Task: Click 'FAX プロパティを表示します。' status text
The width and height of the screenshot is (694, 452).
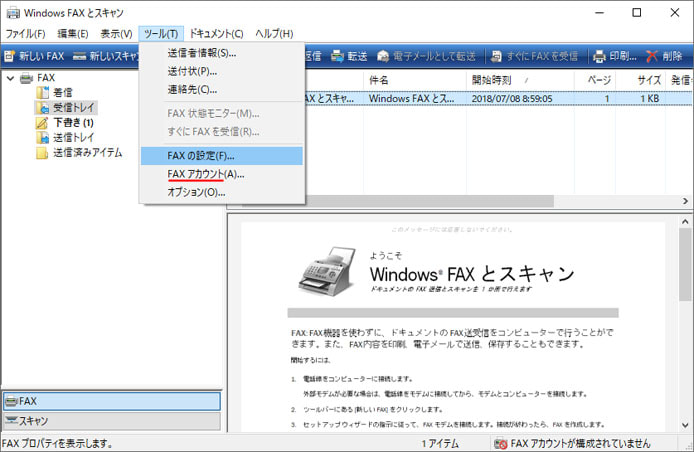Action: tap(57, 444)
